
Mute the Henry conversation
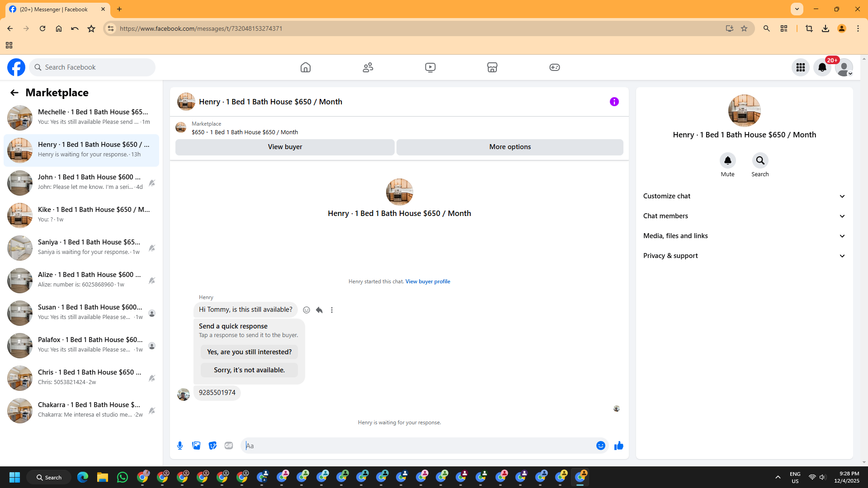[727, 161]
